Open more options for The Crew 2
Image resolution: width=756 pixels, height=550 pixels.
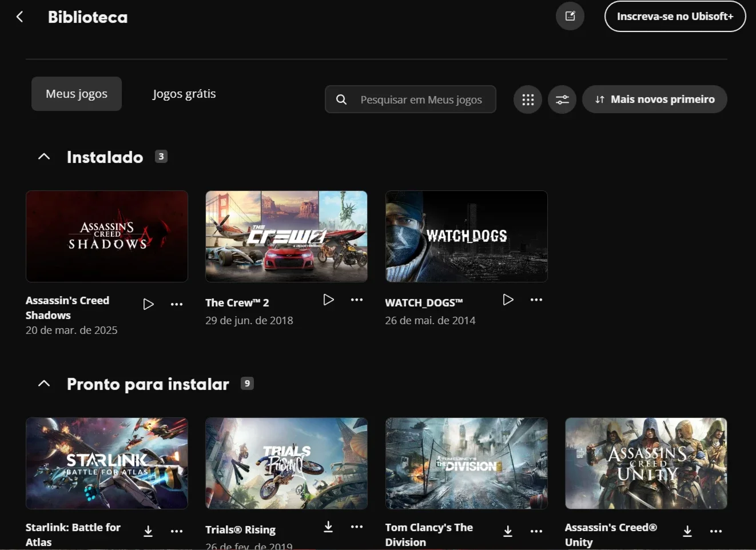(357, 300)
